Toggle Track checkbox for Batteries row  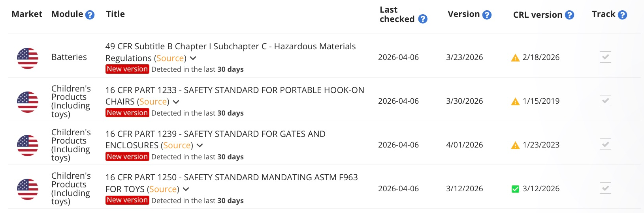tap(605, 57)
